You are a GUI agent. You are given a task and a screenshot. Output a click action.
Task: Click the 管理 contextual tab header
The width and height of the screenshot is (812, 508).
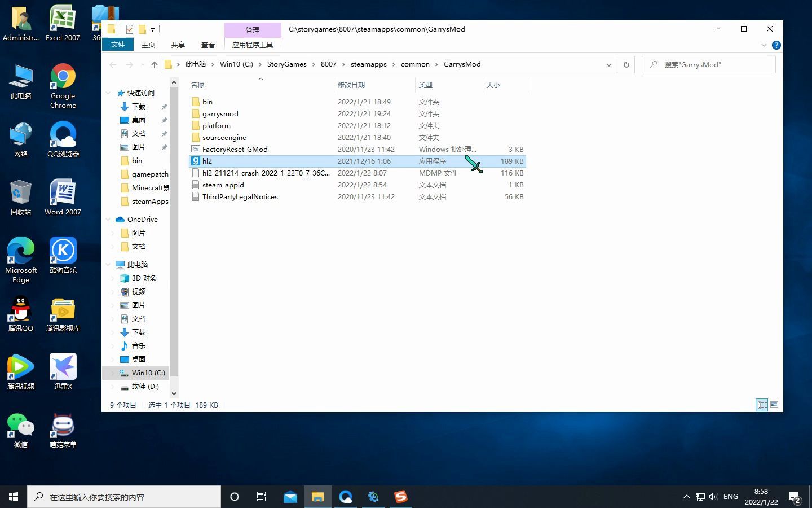(253, 30)
